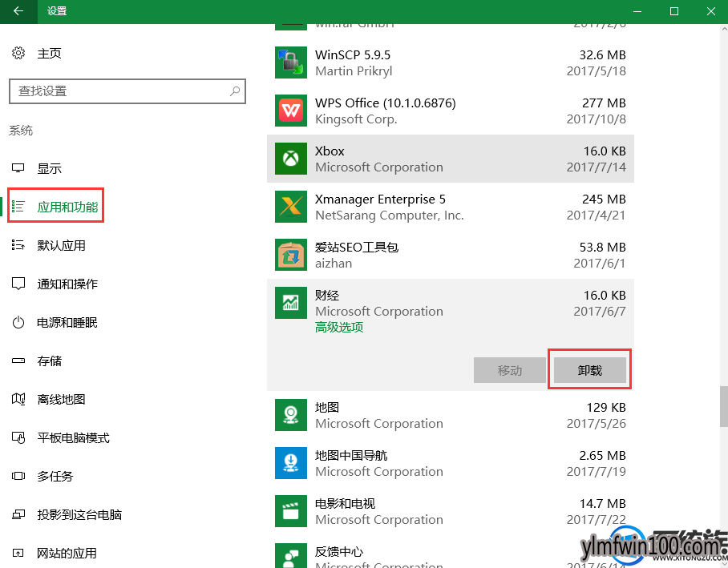This screenshot has width=728, height=568.
Task: Click the 爱站SEO工具包 app icon
Action: [291, 255]
